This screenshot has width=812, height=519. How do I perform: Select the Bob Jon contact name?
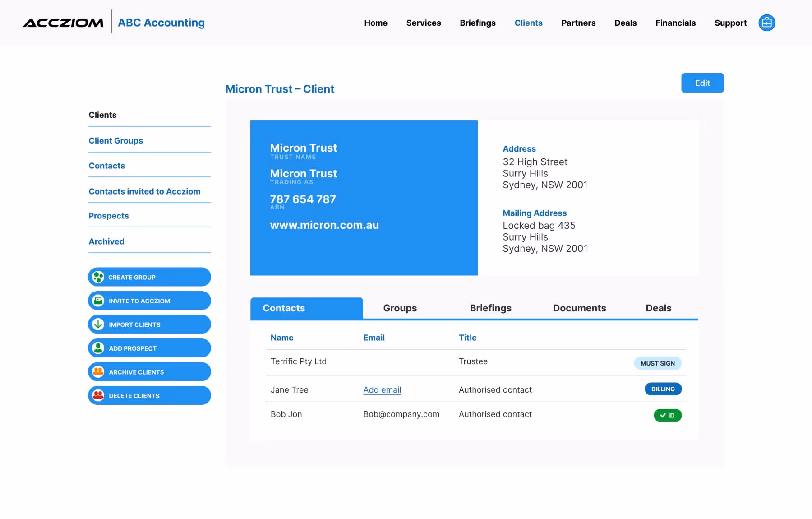tap(286, 414)
